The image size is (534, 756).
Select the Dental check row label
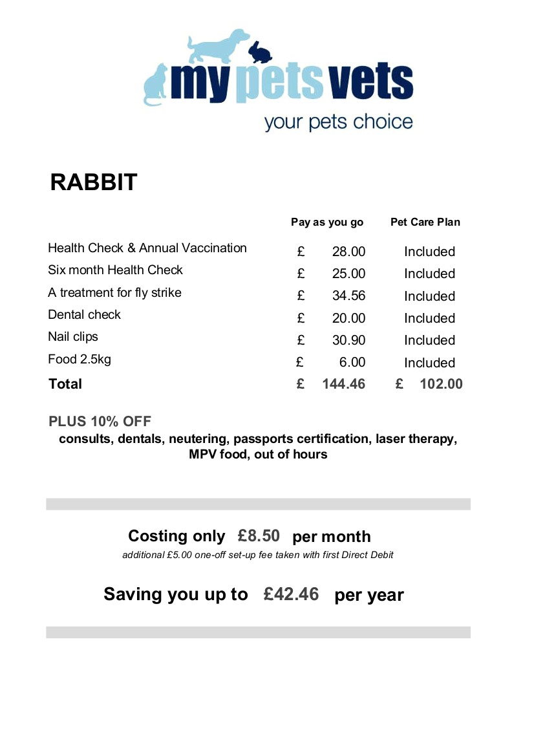pyautogui.click(x=84, y=315)
